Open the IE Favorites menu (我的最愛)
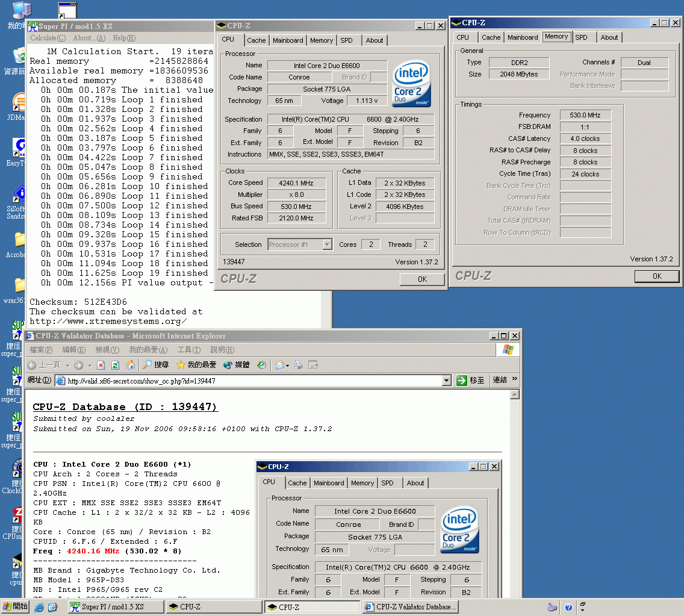The width and height of the screenshot is (684, 616). [x=148, y=350]
